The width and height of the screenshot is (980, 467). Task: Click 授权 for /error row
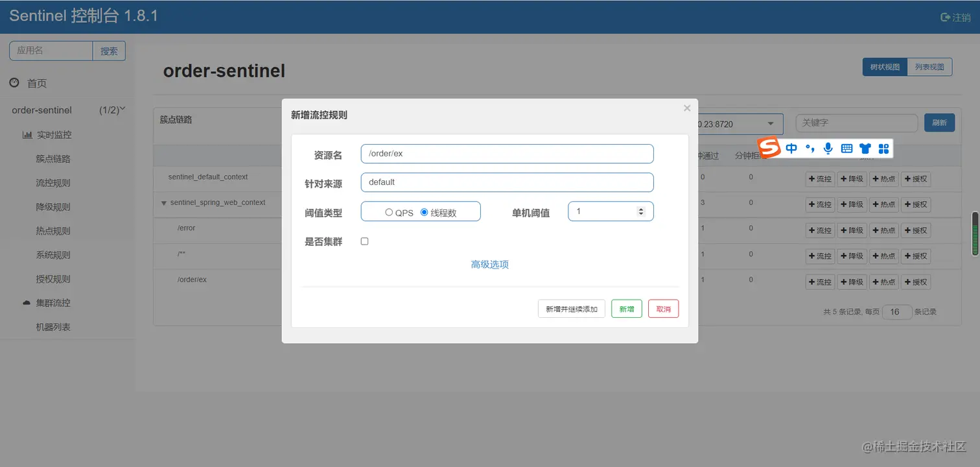(915, 230)
